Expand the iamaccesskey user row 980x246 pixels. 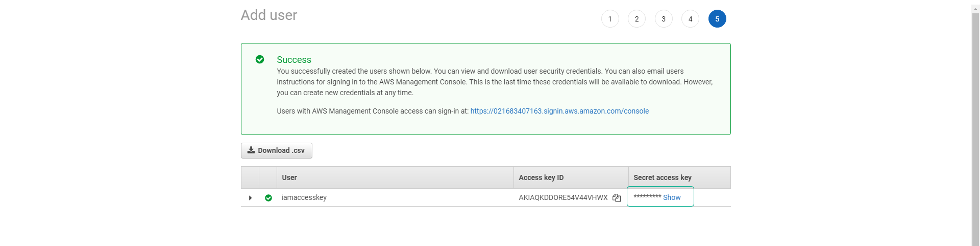tap(250, 198)
